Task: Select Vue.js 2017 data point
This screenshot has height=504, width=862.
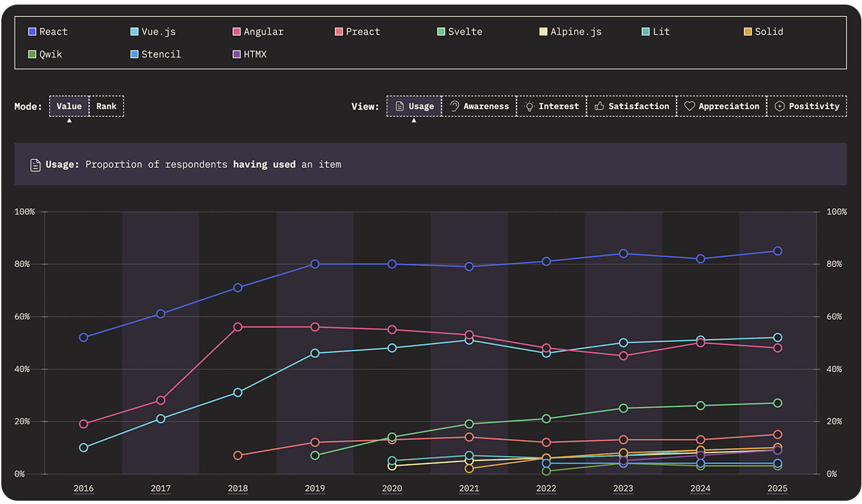Action: pos(161,419)
